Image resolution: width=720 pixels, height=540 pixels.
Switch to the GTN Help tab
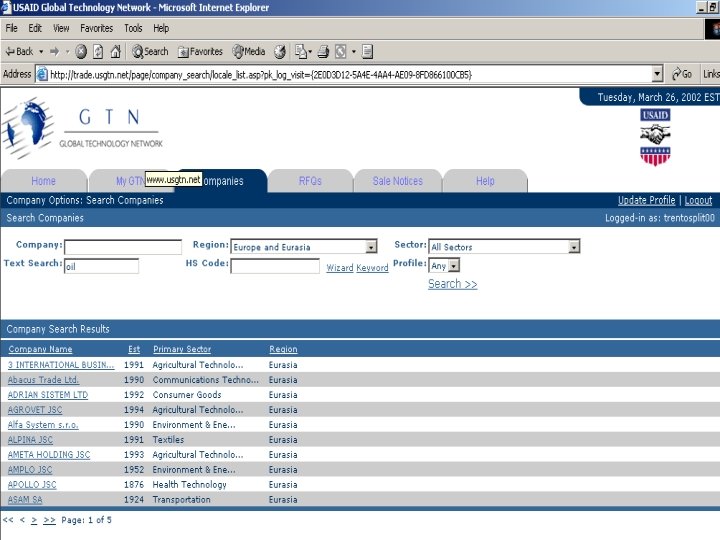(x=485, y=181)
